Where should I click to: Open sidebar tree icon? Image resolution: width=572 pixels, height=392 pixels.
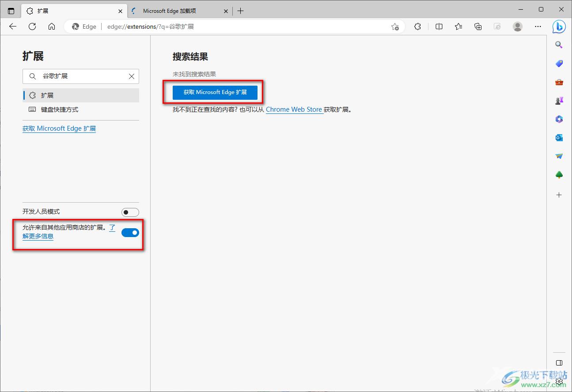[x=559, y=175]
